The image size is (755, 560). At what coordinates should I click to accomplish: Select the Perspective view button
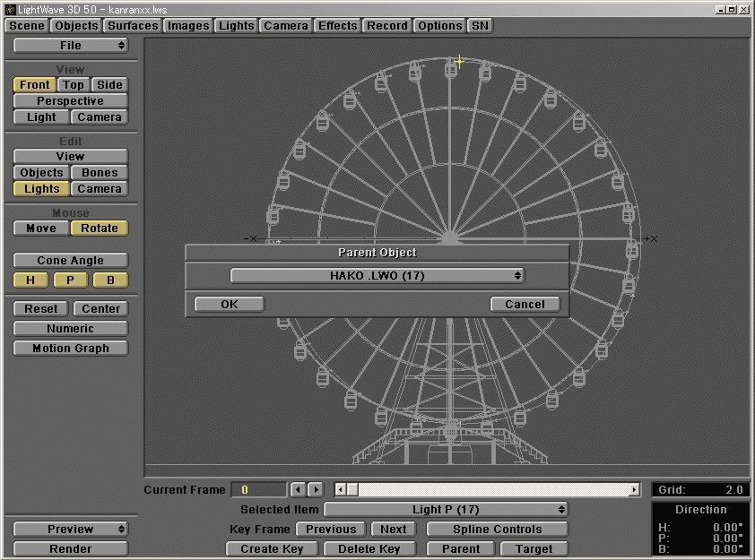click(70, 101)
